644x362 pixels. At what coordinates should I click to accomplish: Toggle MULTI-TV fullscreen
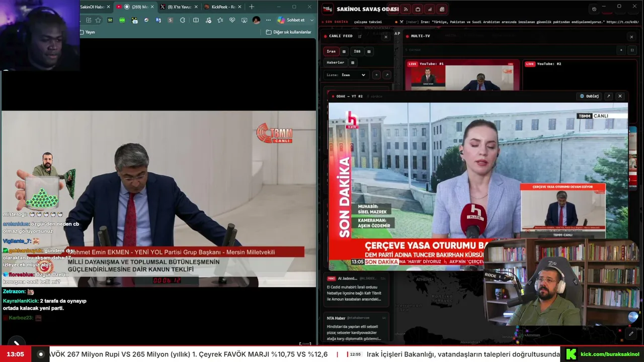click(x=632, y=50)
